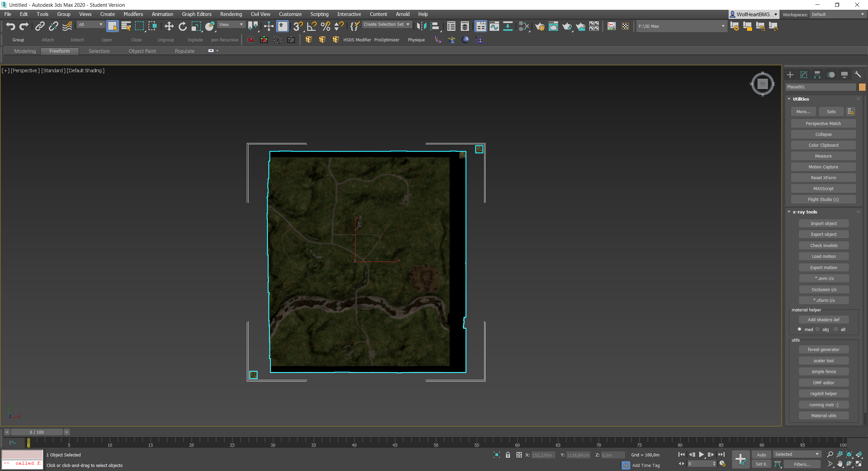This screenshot has width=868, height=471.
Task: Select the med radio button
Action: coord(800,329)
